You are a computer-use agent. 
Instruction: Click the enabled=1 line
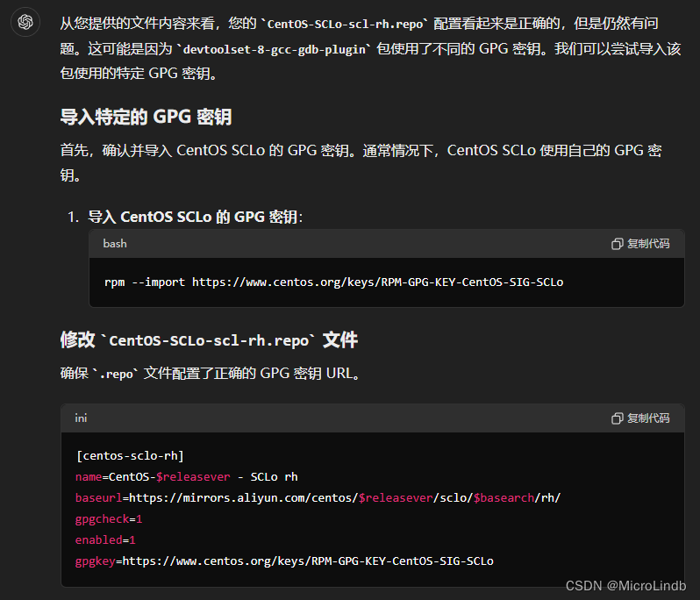[x=105, y=540]
